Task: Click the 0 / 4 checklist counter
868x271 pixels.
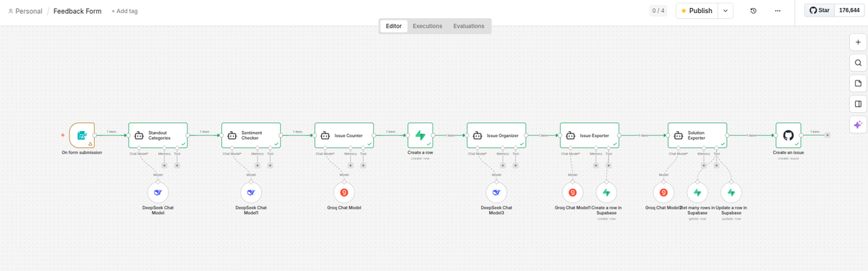Action: (x=658, y=11)
